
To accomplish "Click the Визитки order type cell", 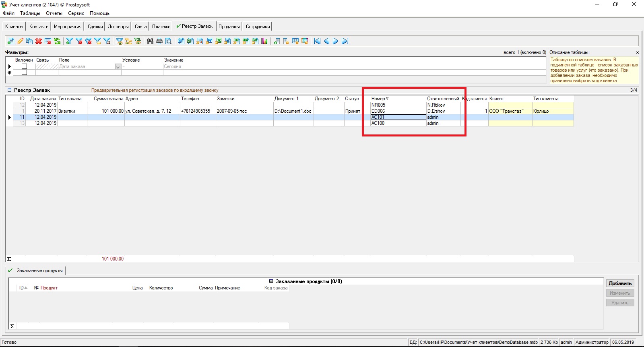I will coord(72,111).
